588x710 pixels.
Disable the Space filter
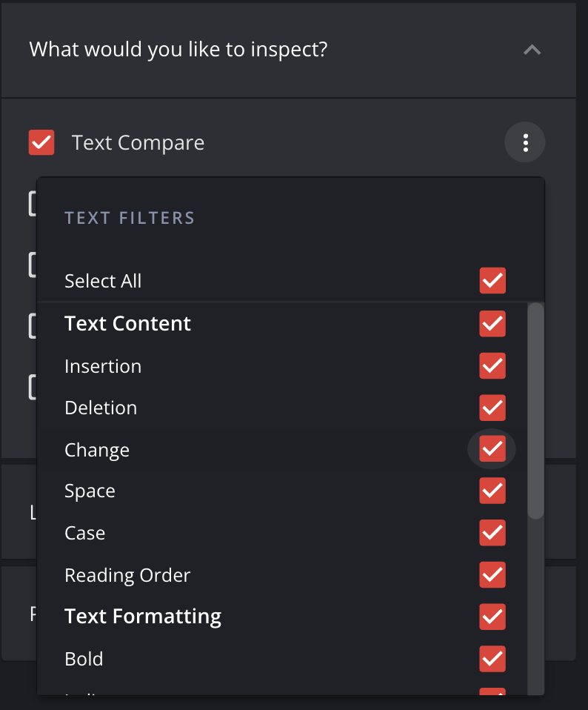click(492, 491)
